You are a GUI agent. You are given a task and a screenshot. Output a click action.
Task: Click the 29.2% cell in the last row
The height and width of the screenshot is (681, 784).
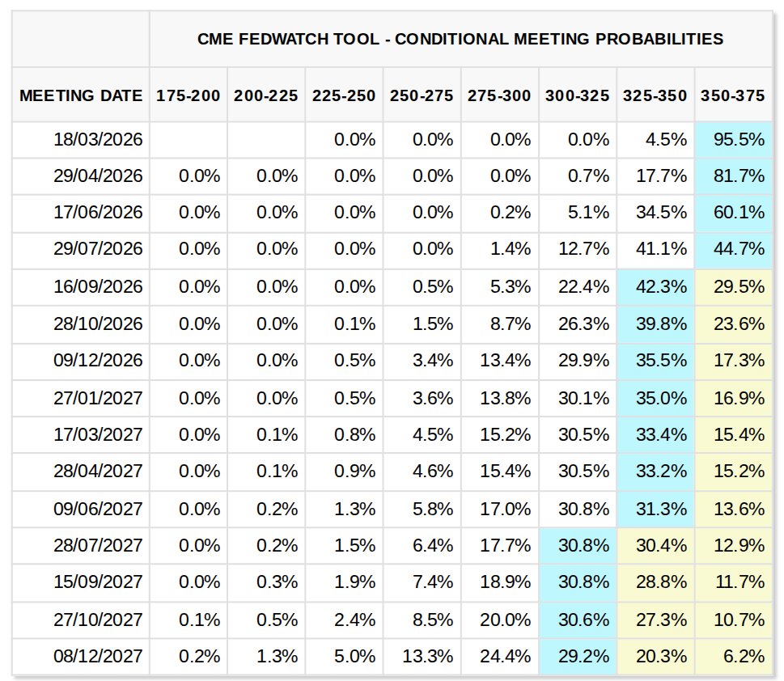pyautogui.click(x=583, y=656)
